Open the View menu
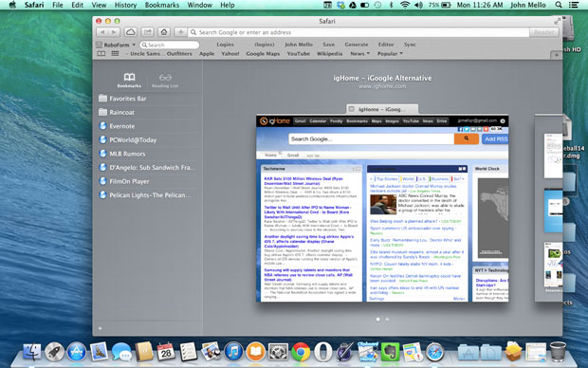The height and width of the screenshot is (368, 588). [x=99, y=5]
